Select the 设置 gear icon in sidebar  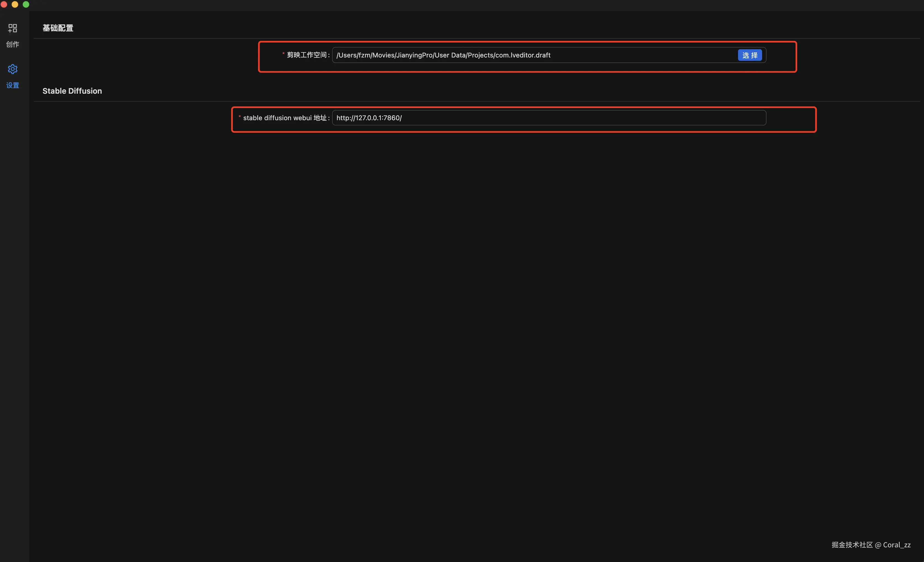click(13, 69)
